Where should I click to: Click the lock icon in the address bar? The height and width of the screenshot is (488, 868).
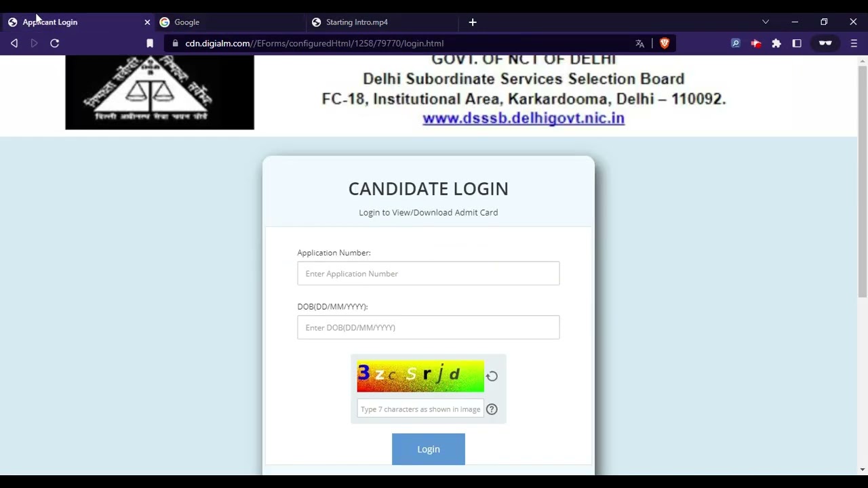tap(176, 43)
